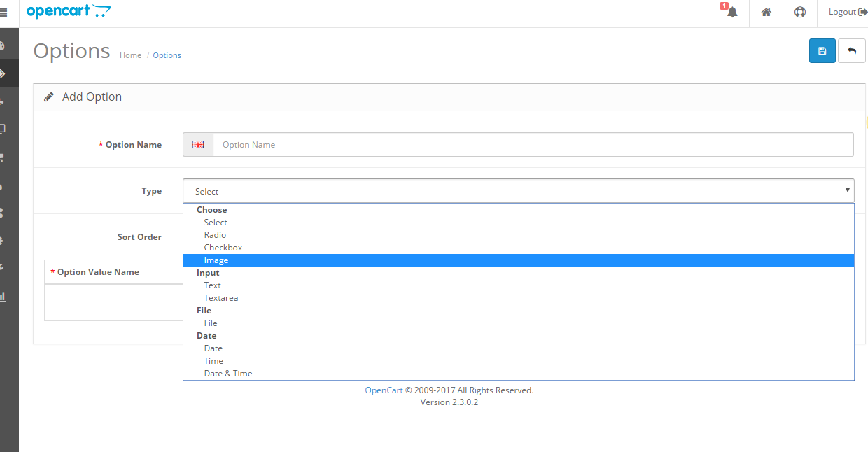Open the help lifebuoy icon
Viewport: 868px width, 452px height.
(x=800, y=12)
